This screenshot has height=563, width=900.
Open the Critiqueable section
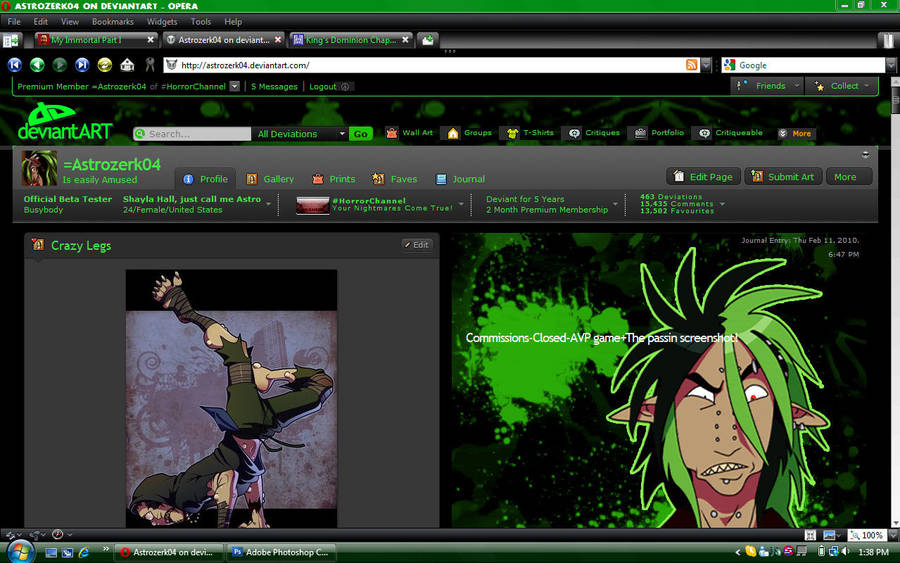(731, 133)
